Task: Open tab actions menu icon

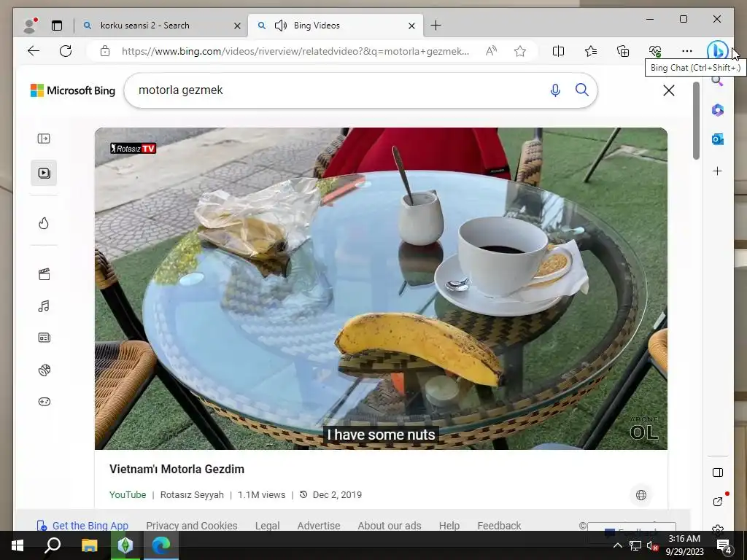Action: click(x=57, y=26)
